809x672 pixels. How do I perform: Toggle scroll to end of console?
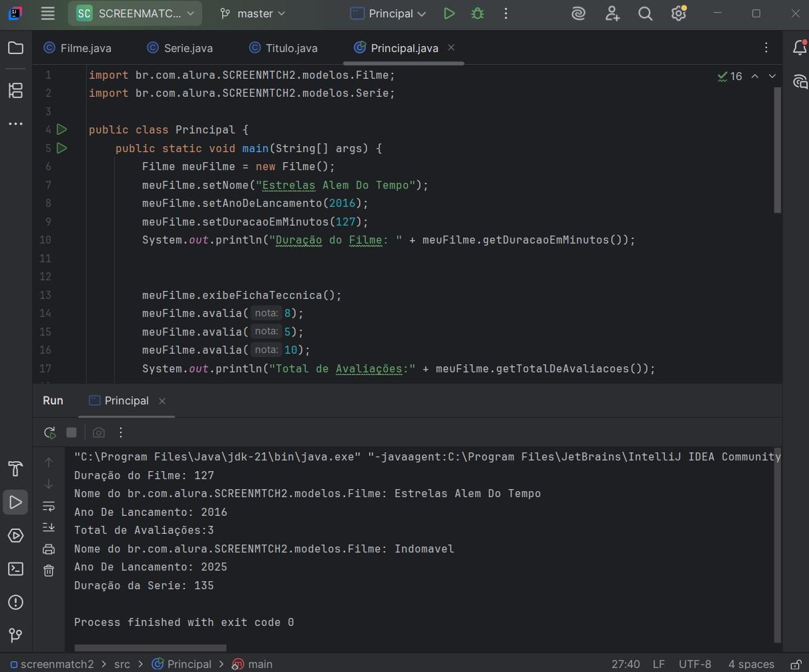coord(49,527)
